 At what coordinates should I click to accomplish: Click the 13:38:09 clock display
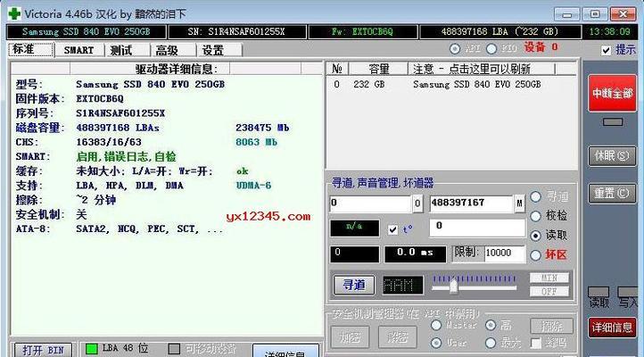tap(609, 31)
